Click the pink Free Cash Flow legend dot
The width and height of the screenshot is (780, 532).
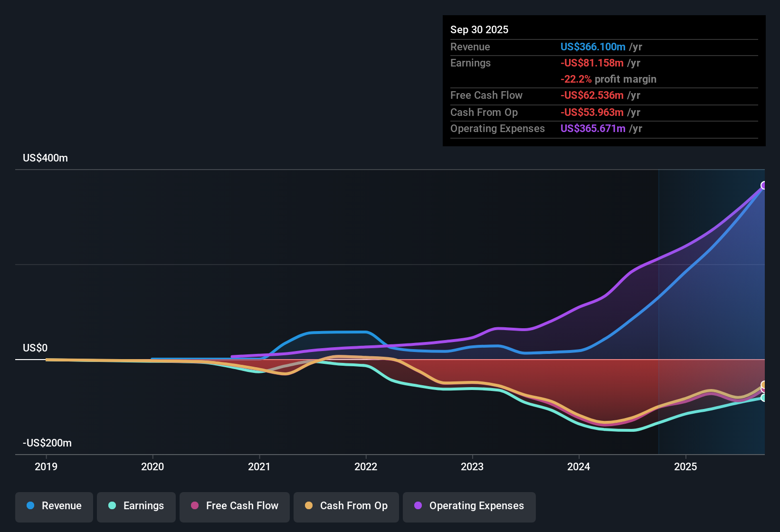195,506
